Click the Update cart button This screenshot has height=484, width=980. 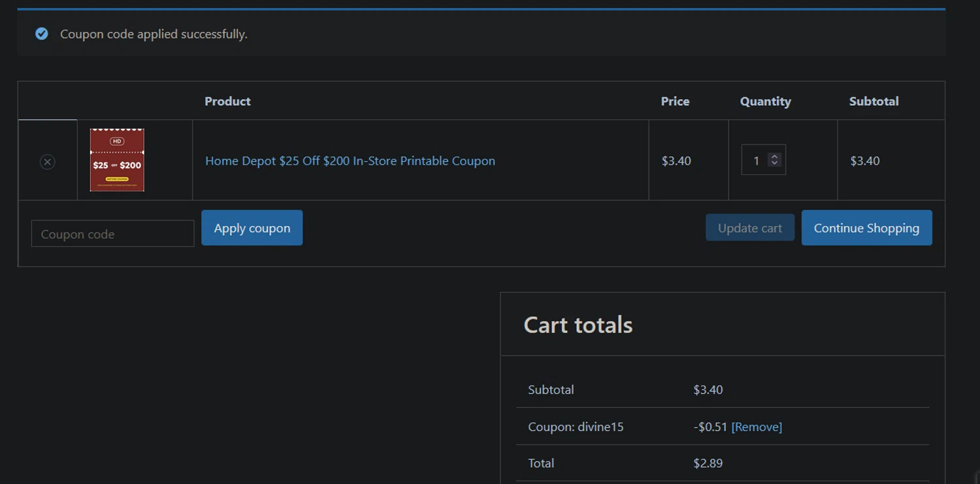pos(749,227)
